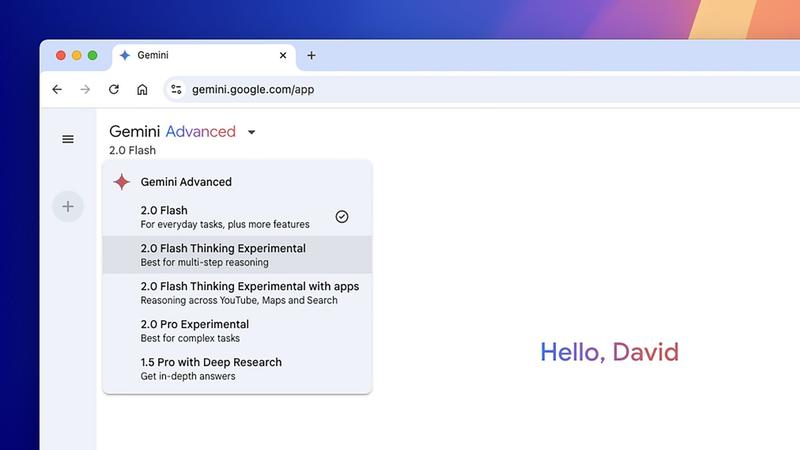Screen dimensions: 800x450
Task: Select the 2.0 Flash model
Action: (237, 217)
